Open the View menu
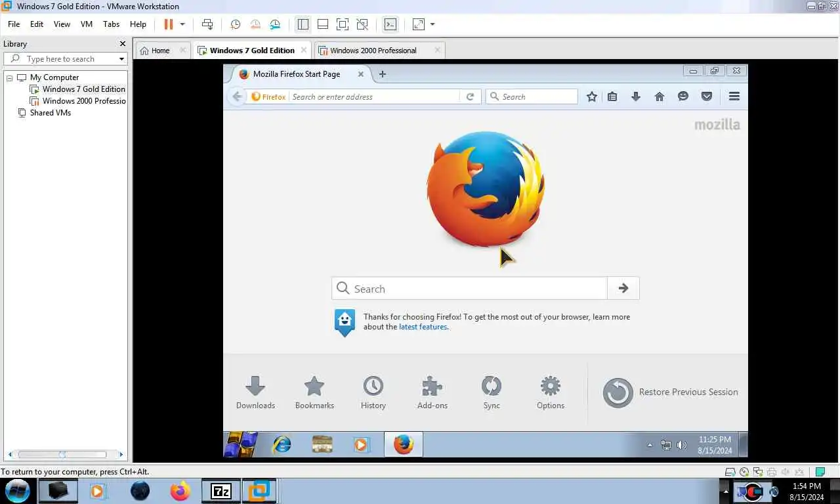The width and height of the screenshot is (840, 504). (62, 24)
